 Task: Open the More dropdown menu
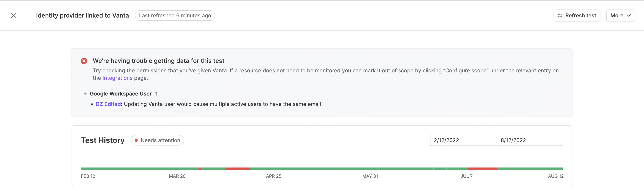(620, 15)
